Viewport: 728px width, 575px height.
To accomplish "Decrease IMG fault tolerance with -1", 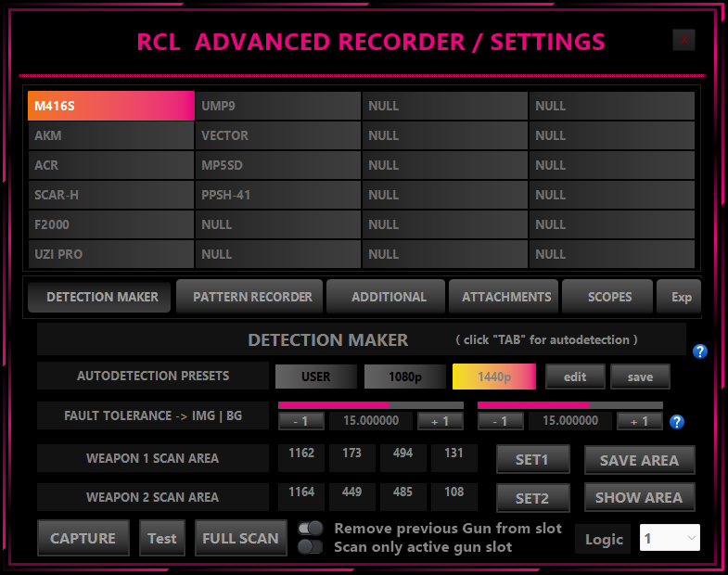I will pyautogui.click(x=300, y=421).
